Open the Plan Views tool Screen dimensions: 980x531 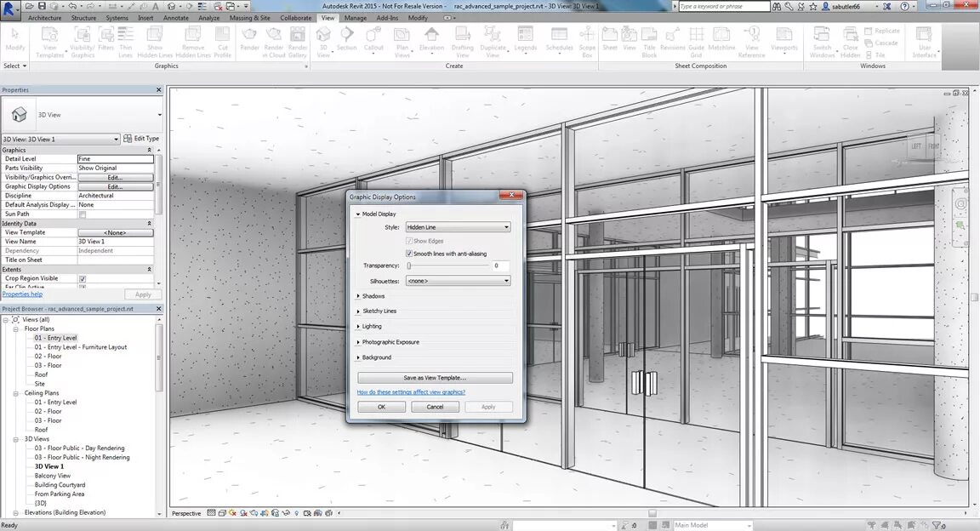[x=402, y=42]
